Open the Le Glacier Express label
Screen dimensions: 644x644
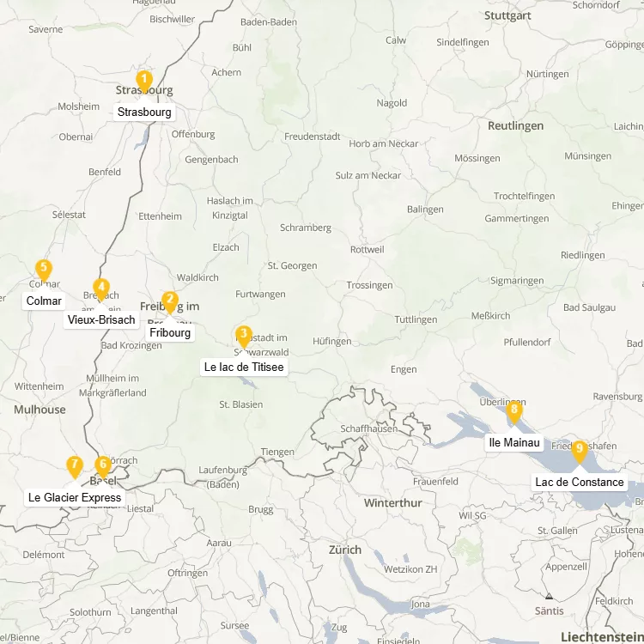coord(75,498)
